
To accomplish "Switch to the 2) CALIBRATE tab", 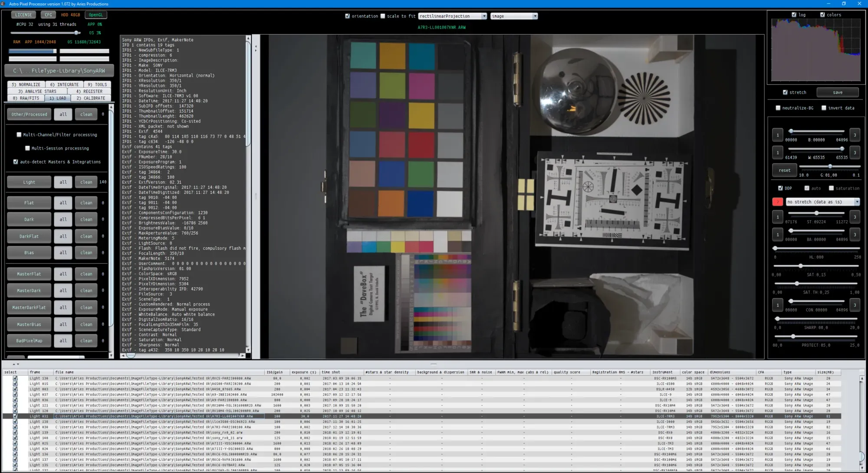I will click(92, 98).
